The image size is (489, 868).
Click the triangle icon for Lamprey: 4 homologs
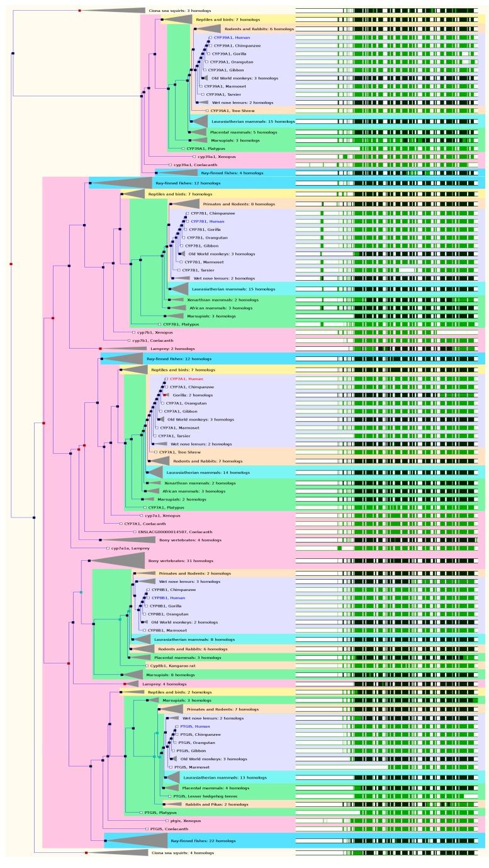[132, 684]
